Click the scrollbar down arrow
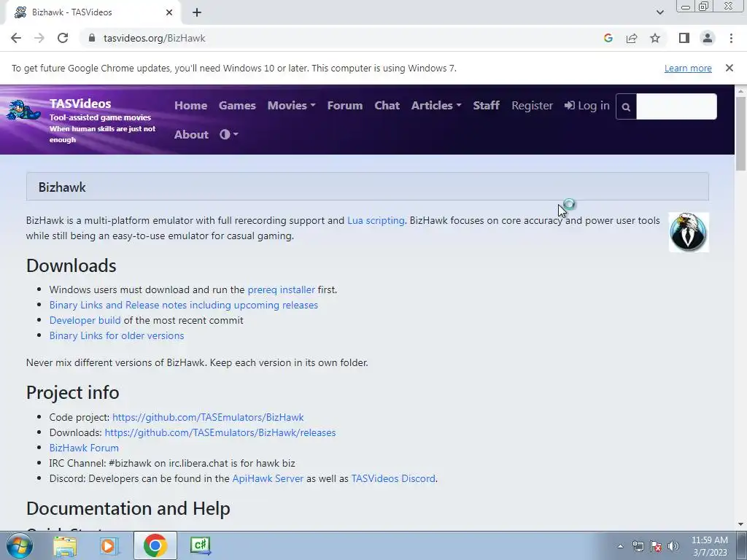Image resolution: width=747 pixels, height=560 pixels. click(741, 524)
